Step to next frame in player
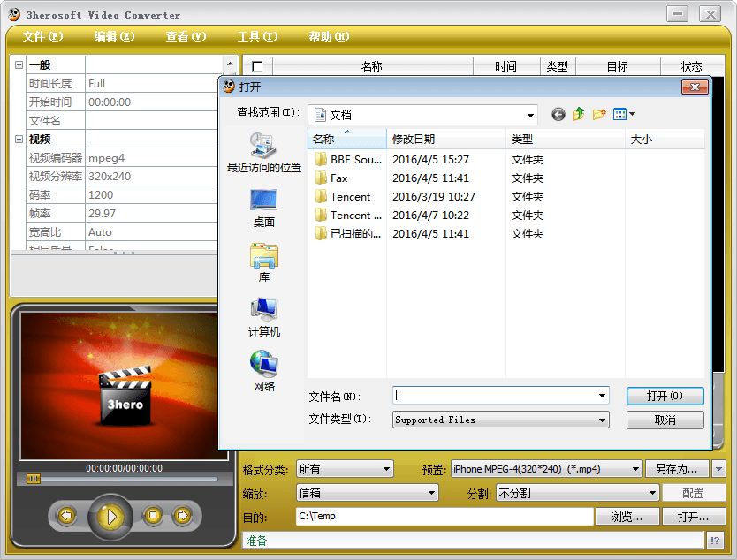Image resolution: width=737 pixels, height=560 pixels. click(182, 516)
